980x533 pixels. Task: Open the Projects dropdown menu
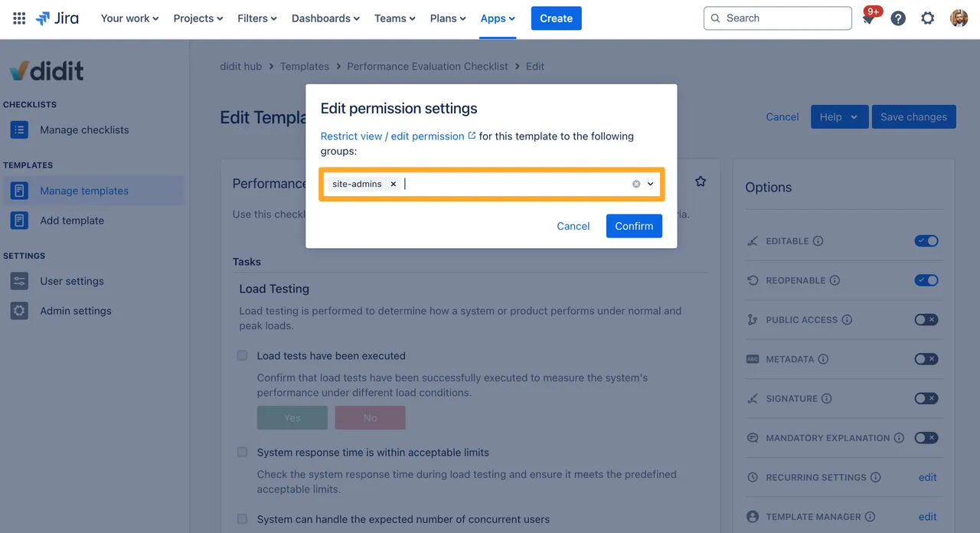198,18
